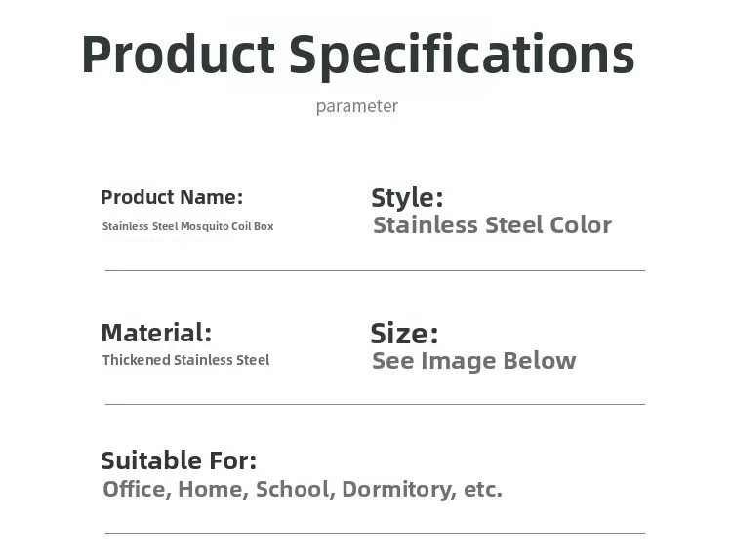Click the "Material:" label
Viewport: 732px width, 560px height.
coord(156,333)
